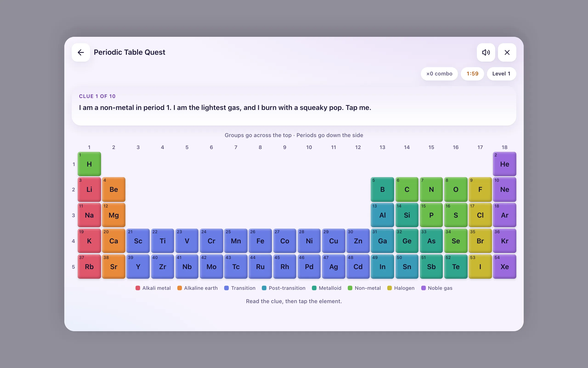
Task: Tap the Rubidium (Rb) tile
Action: [x=89, y=267]
